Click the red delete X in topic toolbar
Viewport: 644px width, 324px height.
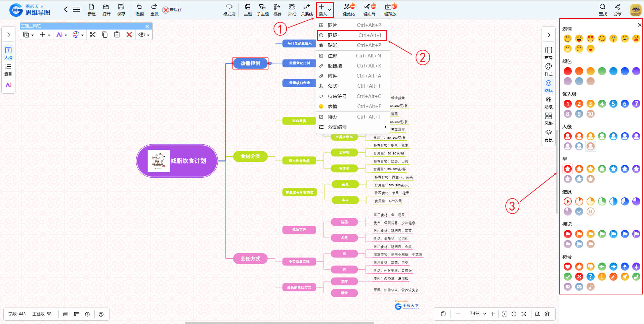pyautogui.click(x=129, y=35)
